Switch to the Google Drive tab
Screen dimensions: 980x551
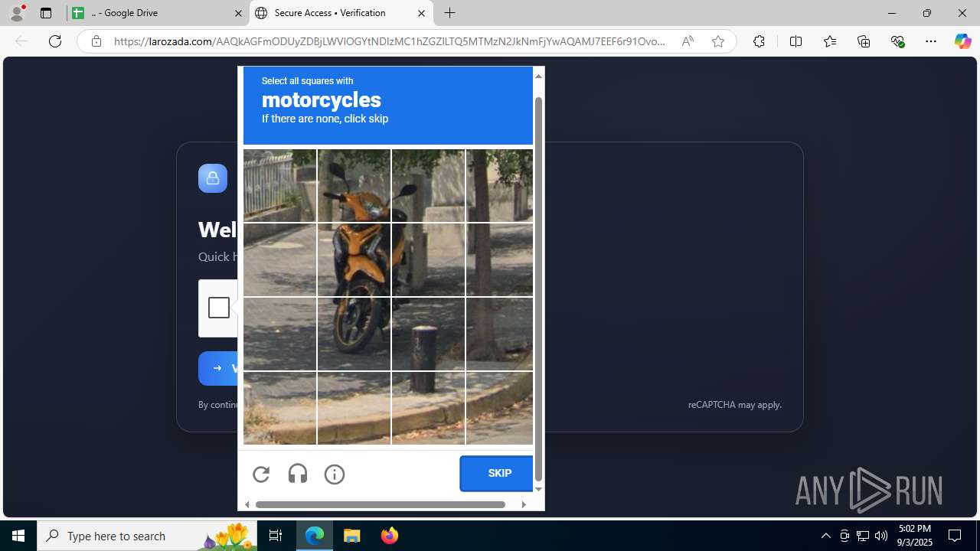pos(157,13)
